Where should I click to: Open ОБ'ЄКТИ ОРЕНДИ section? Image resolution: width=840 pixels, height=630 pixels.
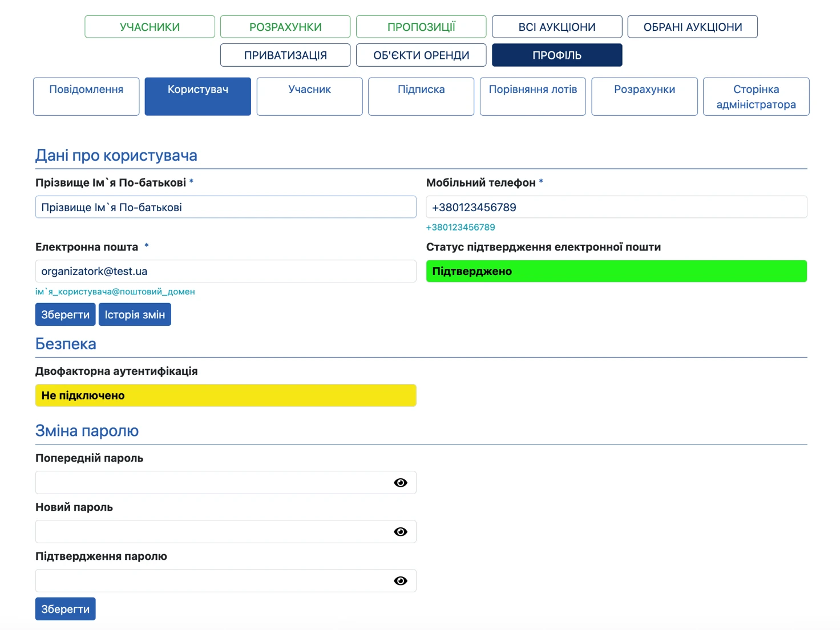click(x=421, y=55)
